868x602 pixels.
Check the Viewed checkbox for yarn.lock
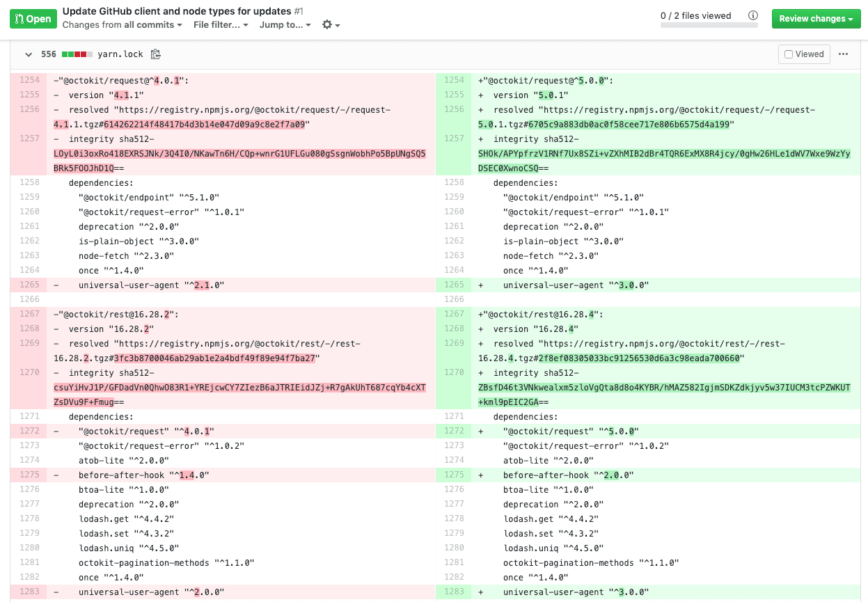tap(789, 54)
